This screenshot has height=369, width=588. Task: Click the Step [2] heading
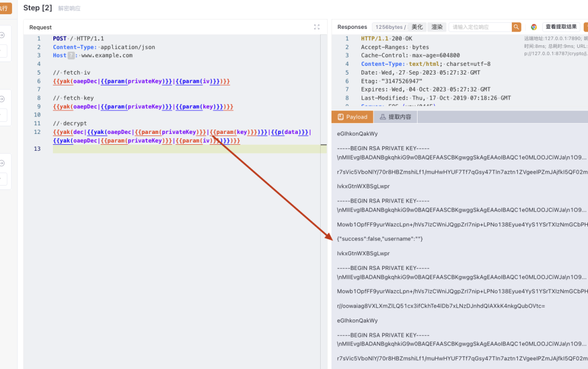(38, 8)
